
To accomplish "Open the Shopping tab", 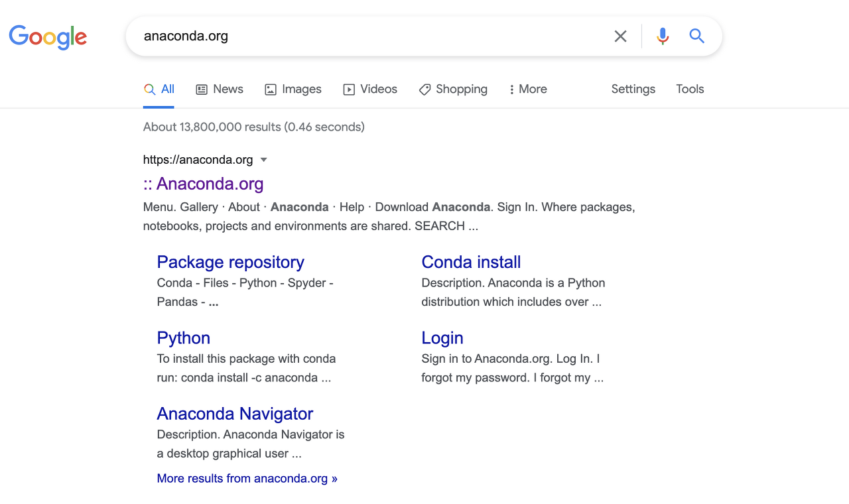I will coord(453,89).
